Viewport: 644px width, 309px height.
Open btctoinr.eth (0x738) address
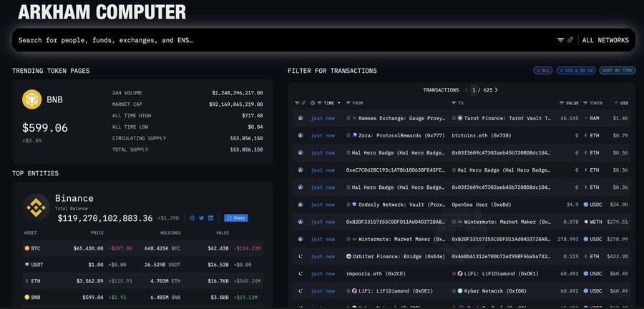point(482,135)
